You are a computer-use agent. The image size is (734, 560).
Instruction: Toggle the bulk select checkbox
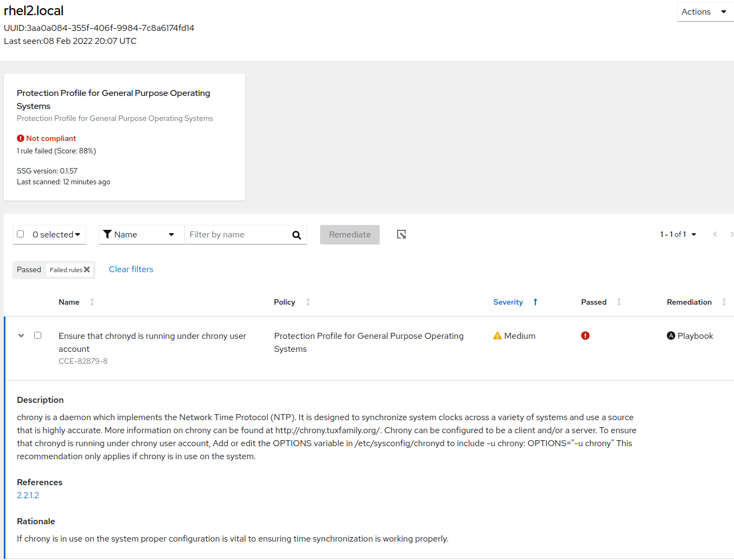(21, 234)
